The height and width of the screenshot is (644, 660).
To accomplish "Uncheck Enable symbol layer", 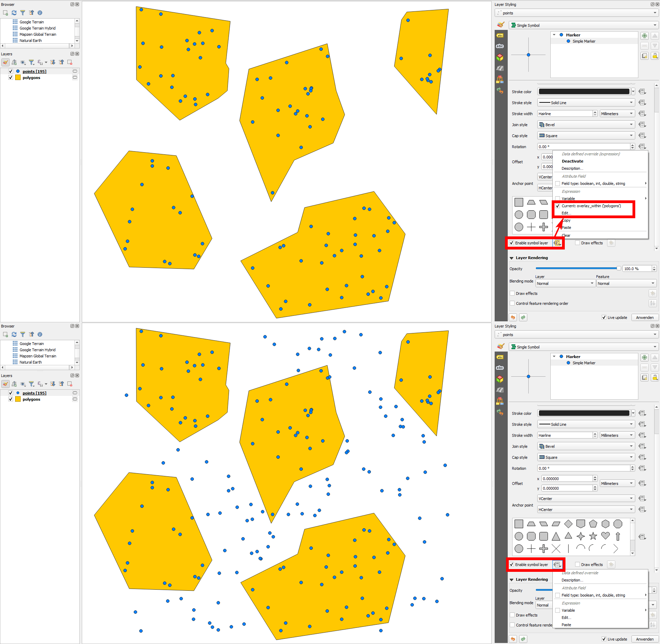I will click(512, 243).
